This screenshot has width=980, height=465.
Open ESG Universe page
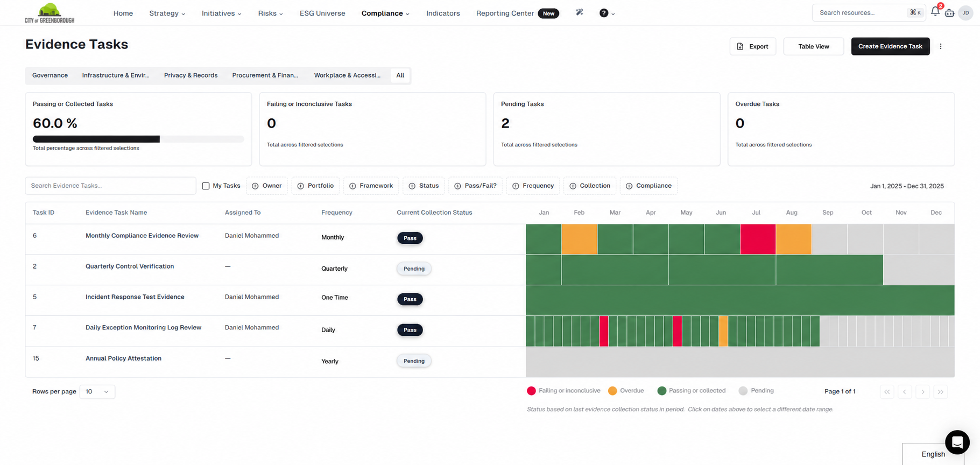(322, 13)
